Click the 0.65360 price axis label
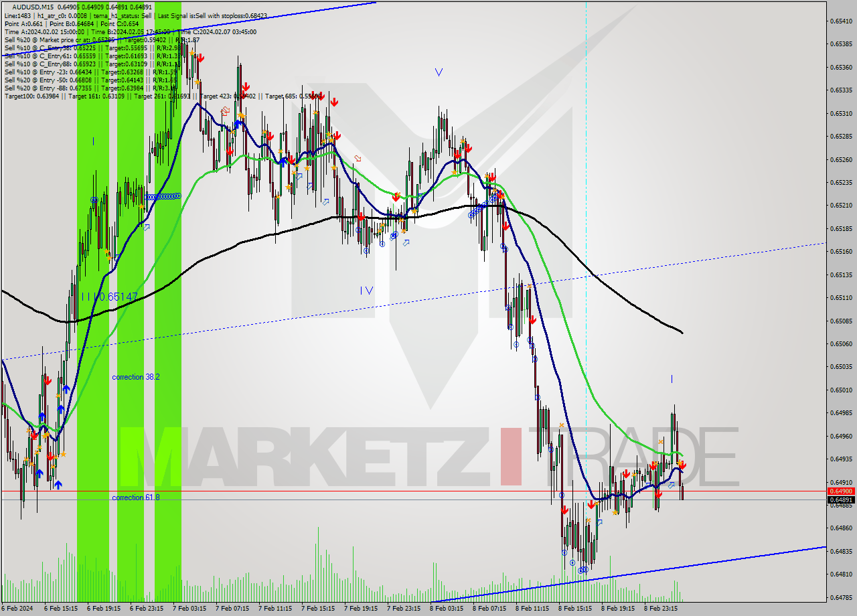857x616 pixels. [x=842, y=67]
